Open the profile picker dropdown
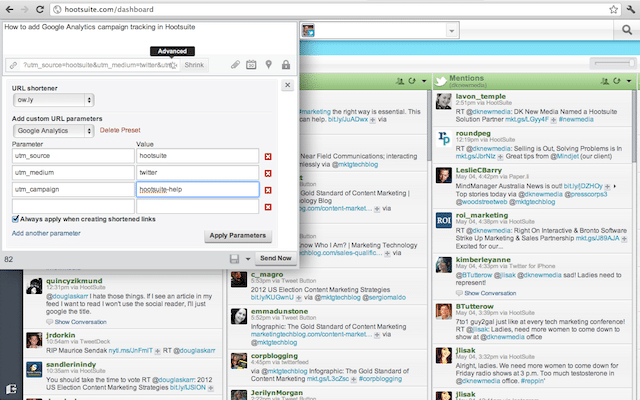Image resolution: width=640 pixels, height=400 pixels. tap(451, 31)
